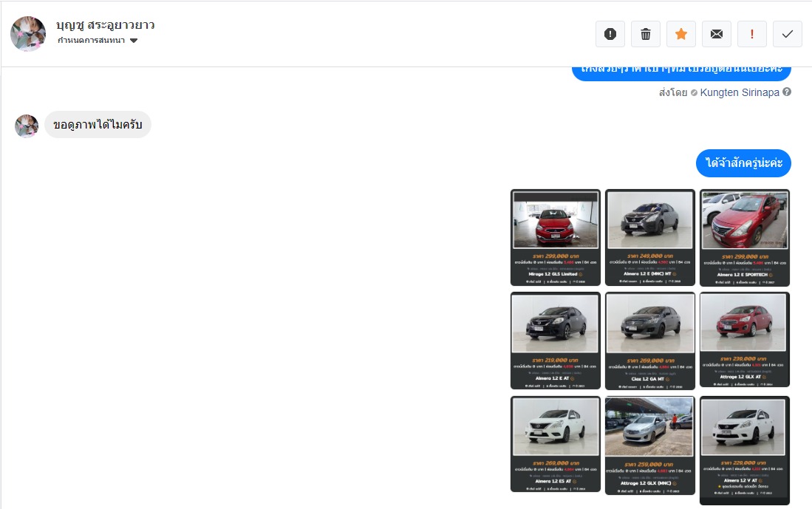Screen dimensions: 812x509
Task: Click the incoming photo request message bubble
Action: [98, 124]
